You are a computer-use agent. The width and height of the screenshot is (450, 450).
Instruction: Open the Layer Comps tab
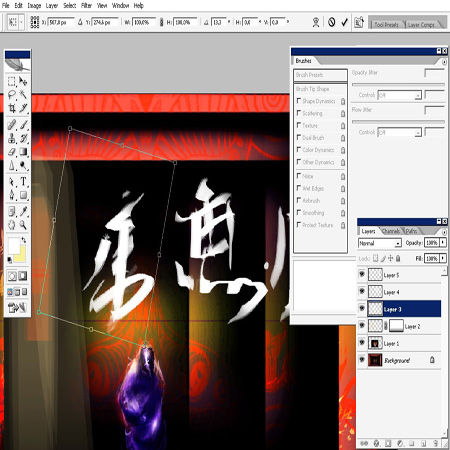click(x=421, y=25)
